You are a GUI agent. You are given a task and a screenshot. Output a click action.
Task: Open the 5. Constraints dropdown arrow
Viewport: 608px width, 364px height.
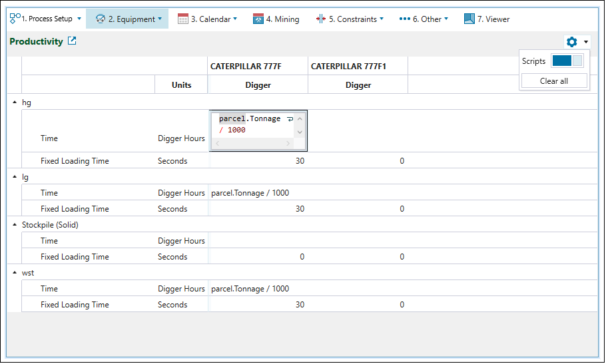[382, 19]
